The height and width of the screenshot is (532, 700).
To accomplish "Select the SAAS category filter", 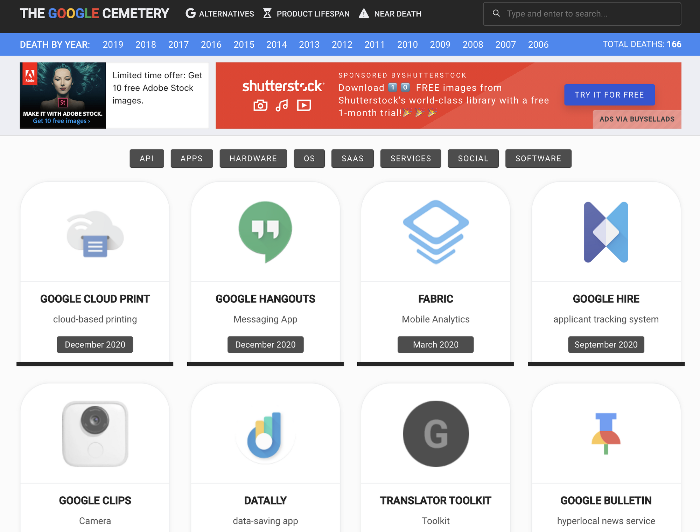I will pyautogui.click(x=352, y=158).
